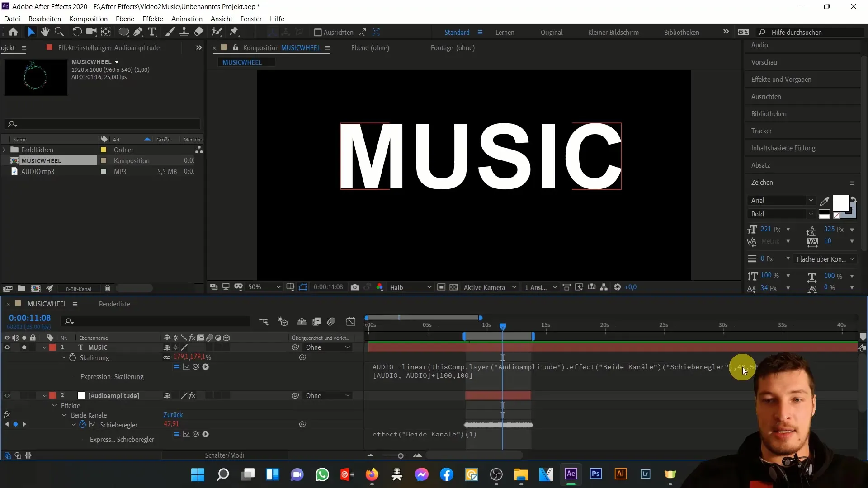Toggle visibility of the Audioamplitude layer
Image resolution: width=868 pixels, height=488 pixels.
[7, 396]
